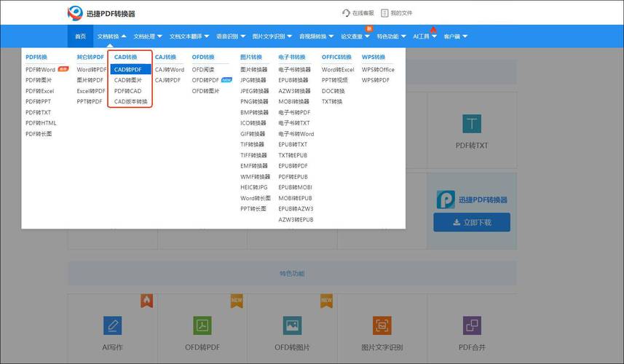This screenshot has height=364, width=624.
Task: Click the 迅捷PDF转换器 logo icon
Action: coord(75,13)
